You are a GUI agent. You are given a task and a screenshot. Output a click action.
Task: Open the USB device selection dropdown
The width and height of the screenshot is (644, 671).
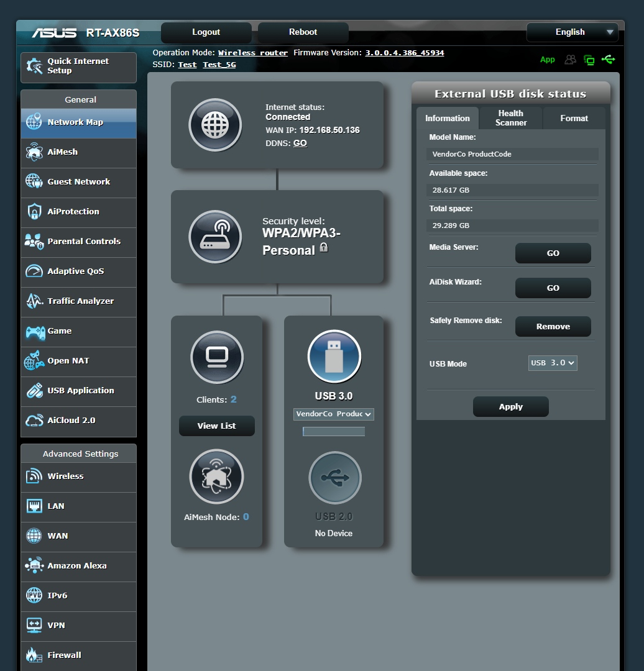pyautogui.click(x=334, y=414)
